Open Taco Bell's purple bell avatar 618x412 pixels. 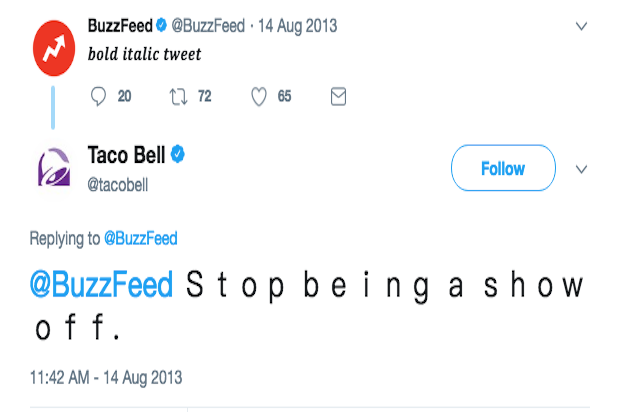pos(55,167)
